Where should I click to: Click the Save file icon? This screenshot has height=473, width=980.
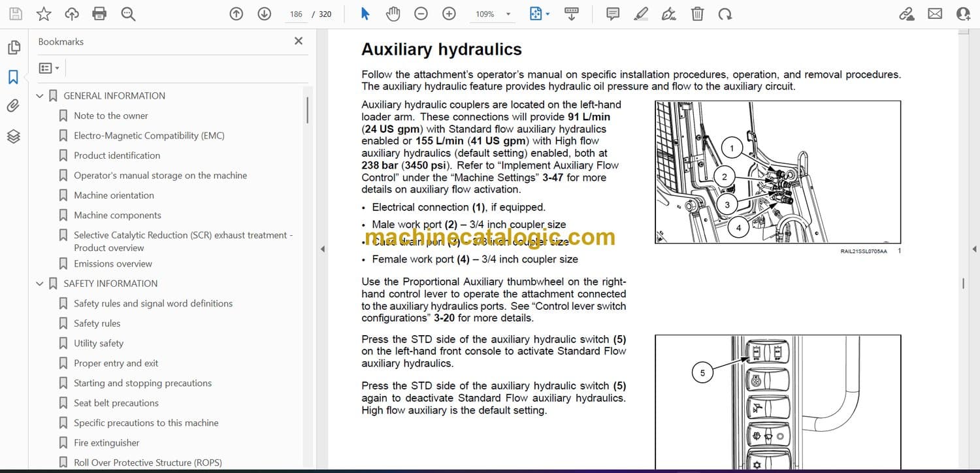[16, 14]
